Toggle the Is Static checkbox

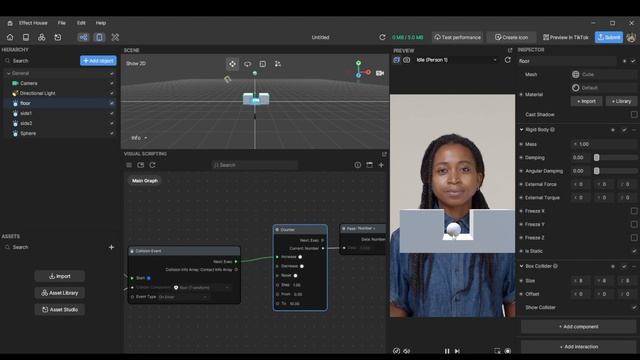coord(633,251)
